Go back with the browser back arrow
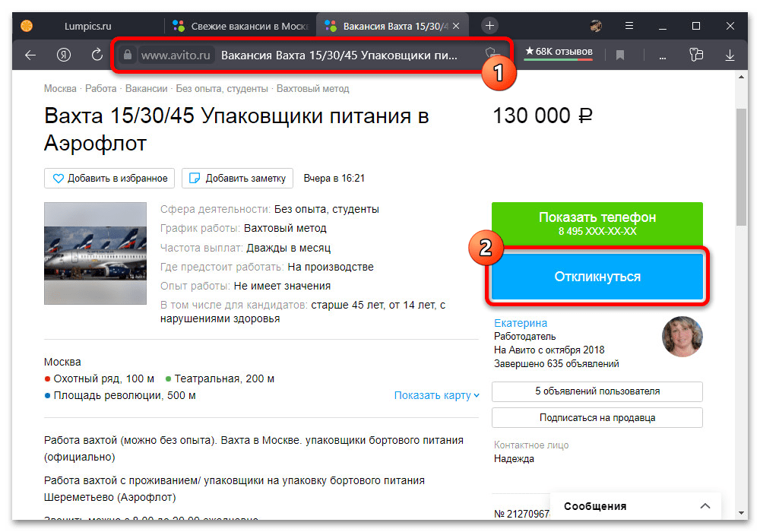Viewport: 760px width, 532px height. (30, 55)
